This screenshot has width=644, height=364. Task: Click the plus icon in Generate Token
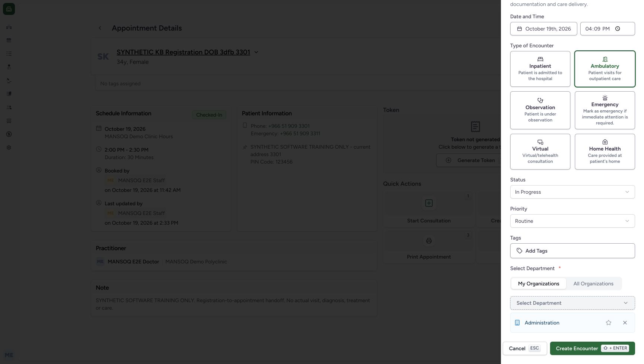pos(449,160)
